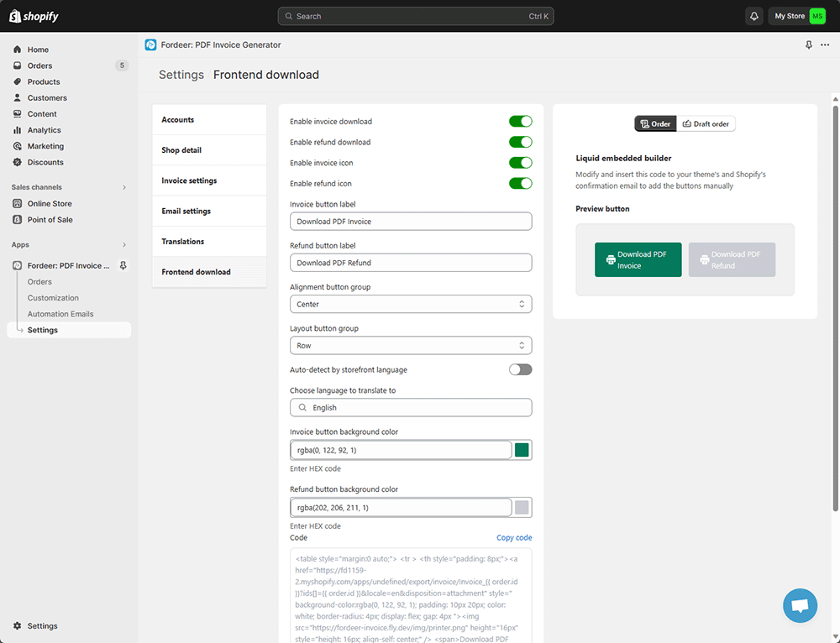This screenshot has height=643, width=840.
Task: Open Email settings tab
Action: (209, 211)
